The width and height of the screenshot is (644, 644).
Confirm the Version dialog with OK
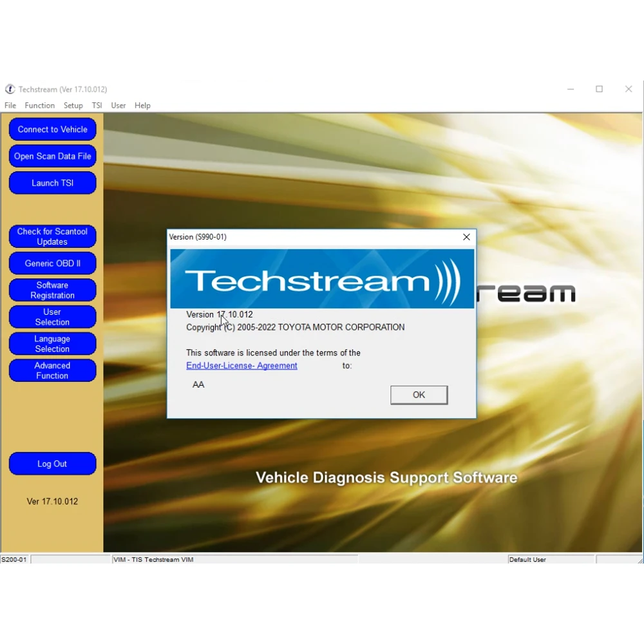coord(419,395)
